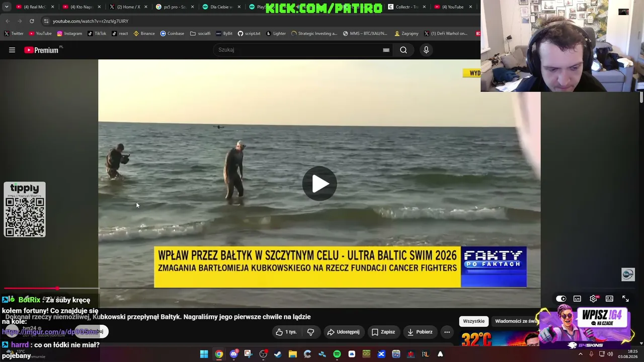Open the Twitter bookmark
This screenshot has height=362, width=644.
[14, 34]
